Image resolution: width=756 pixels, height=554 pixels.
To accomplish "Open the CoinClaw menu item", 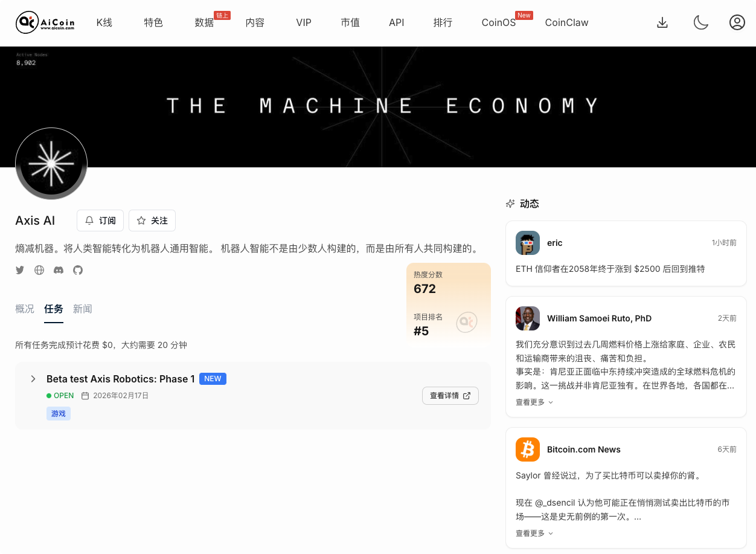I will point(566,22).
